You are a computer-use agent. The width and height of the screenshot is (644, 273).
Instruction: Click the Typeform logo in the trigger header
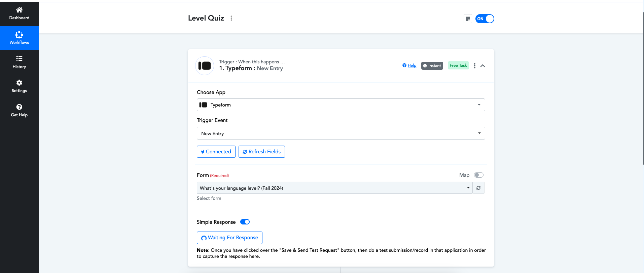[x=205, y=66]
